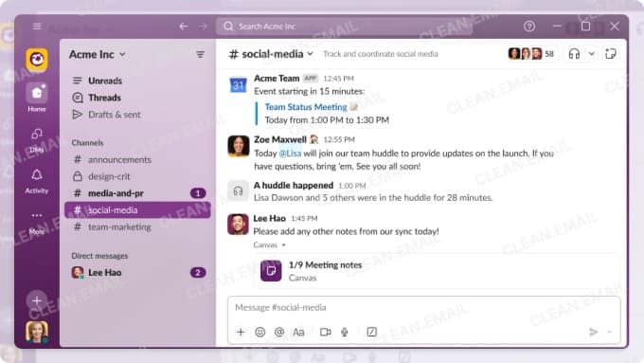The height and width of the screenshot is (363, 644).
Task: Click the plus create button in sidebar
Action: [37, 300]
